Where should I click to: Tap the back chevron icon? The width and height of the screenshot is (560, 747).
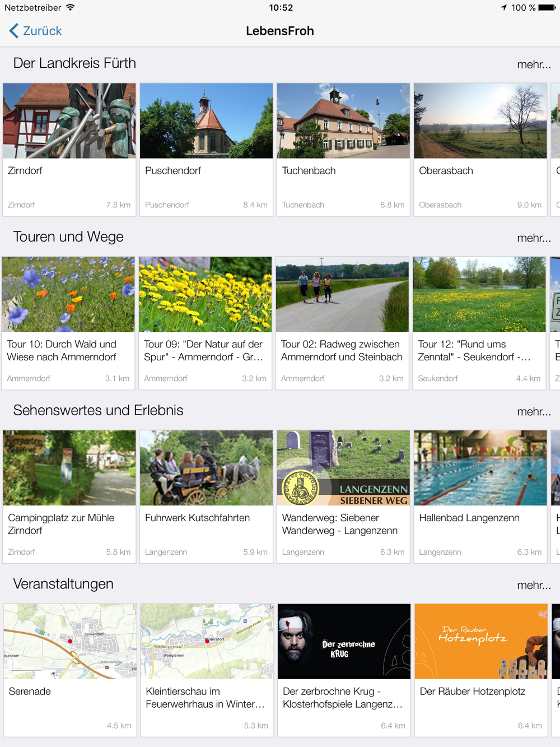coord(14,31)
